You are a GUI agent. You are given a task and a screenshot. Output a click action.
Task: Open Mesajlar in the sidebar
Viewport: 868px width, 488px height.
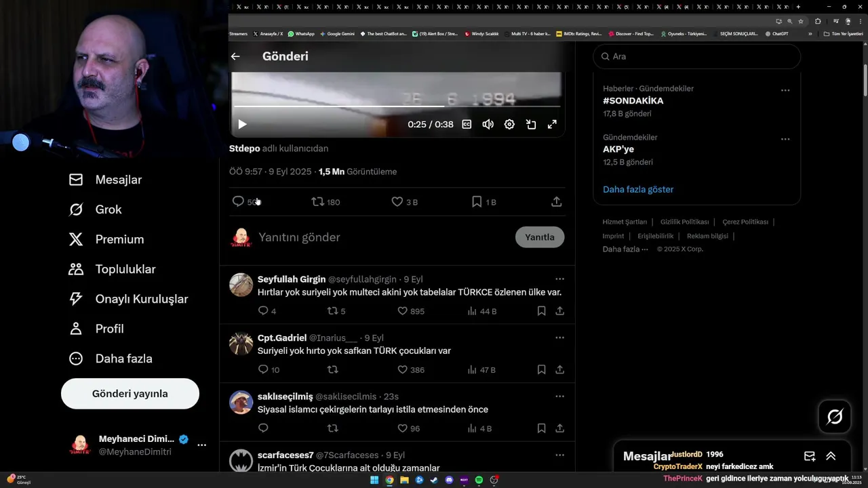(105, 180)
